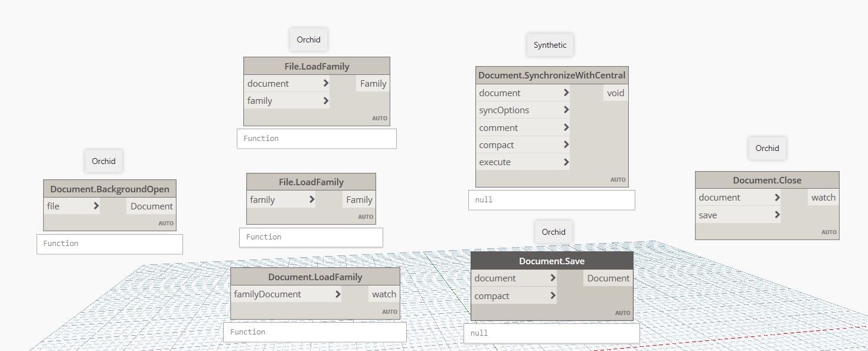Click the Document output port on Document.Save
Screen dimensions: 868x351
point(608,278)
